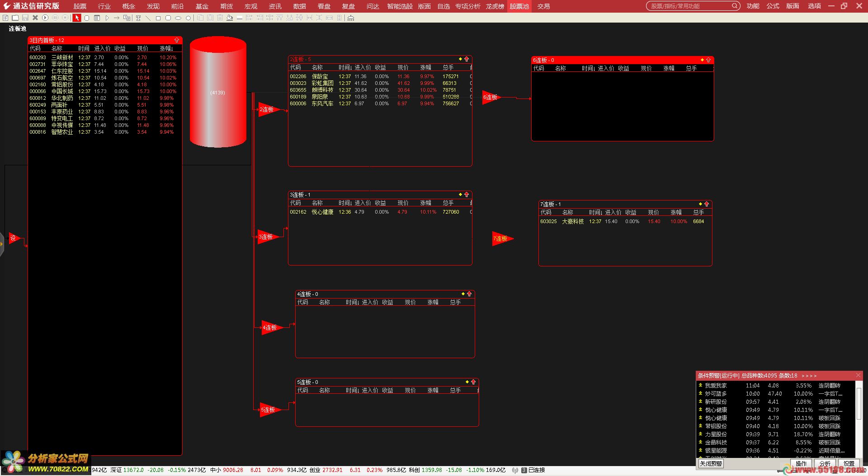Click the numbered sequence tool icon

tap(127, 18)
